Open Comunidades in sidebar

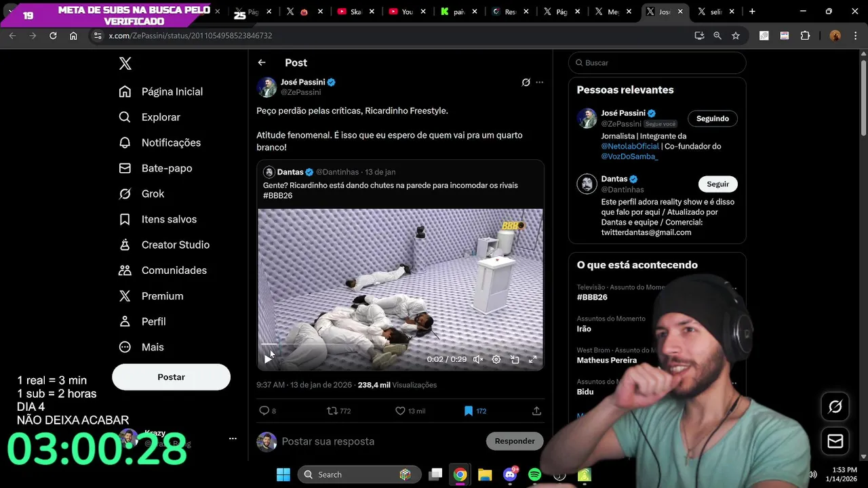pos(162,270)
